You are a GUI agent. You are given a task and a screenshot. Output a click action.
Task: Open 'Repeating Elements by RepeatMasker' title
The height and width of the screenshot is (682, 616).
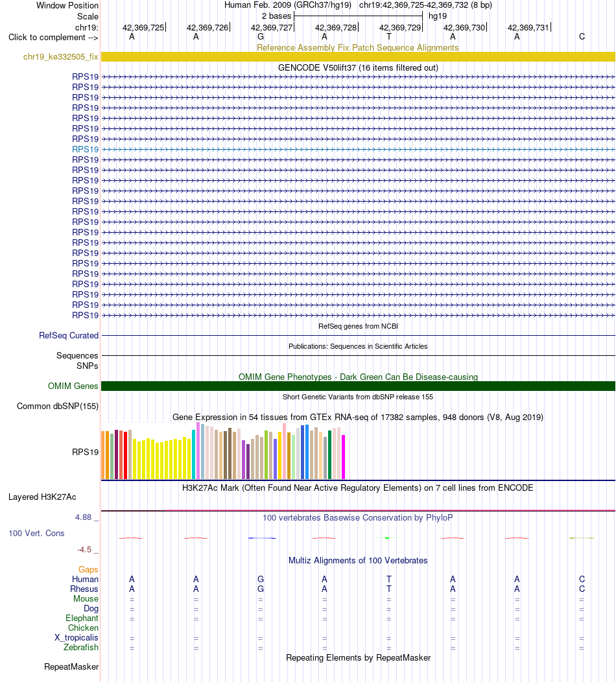[x=358, y=657]
